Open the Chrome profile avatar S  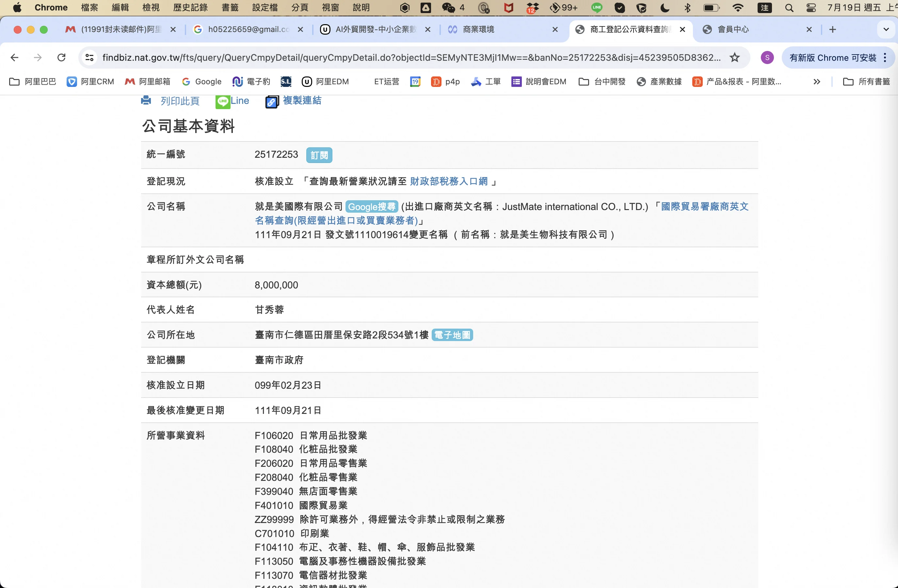pos(767,58)
